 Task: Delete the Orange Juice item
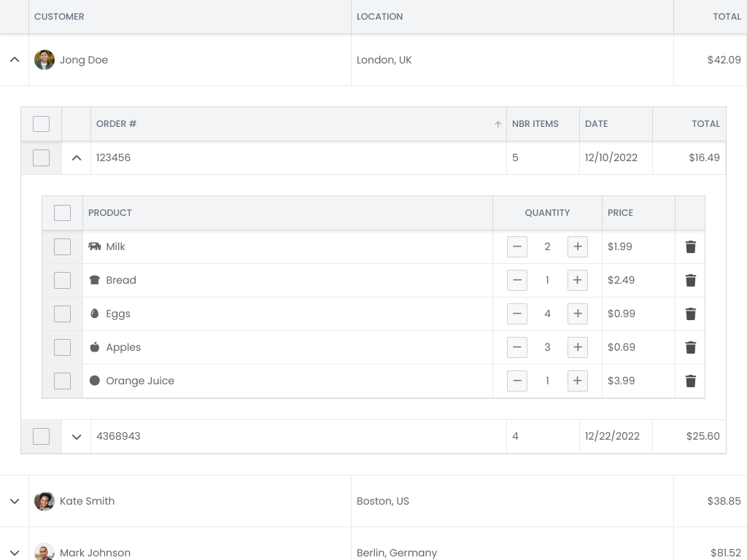pos(690,381)
